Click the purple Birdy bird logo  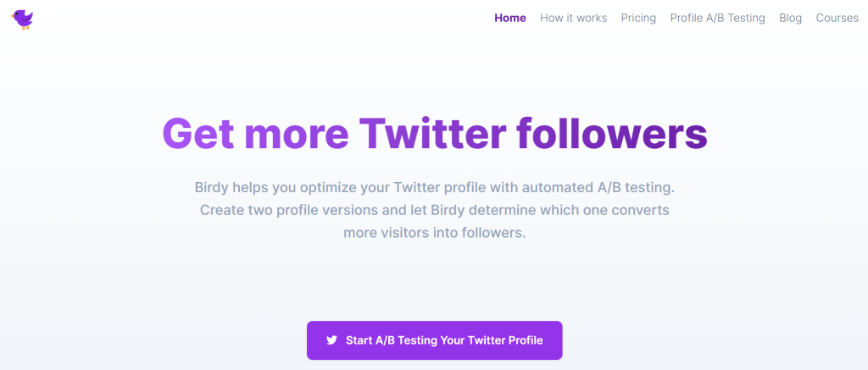pos(23,19)
